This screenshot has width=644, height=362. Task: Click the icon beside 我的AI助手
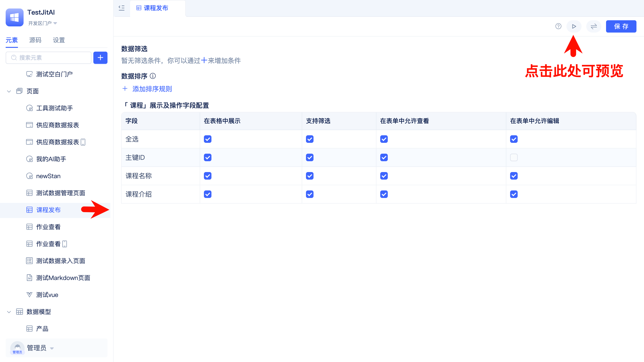29,159
